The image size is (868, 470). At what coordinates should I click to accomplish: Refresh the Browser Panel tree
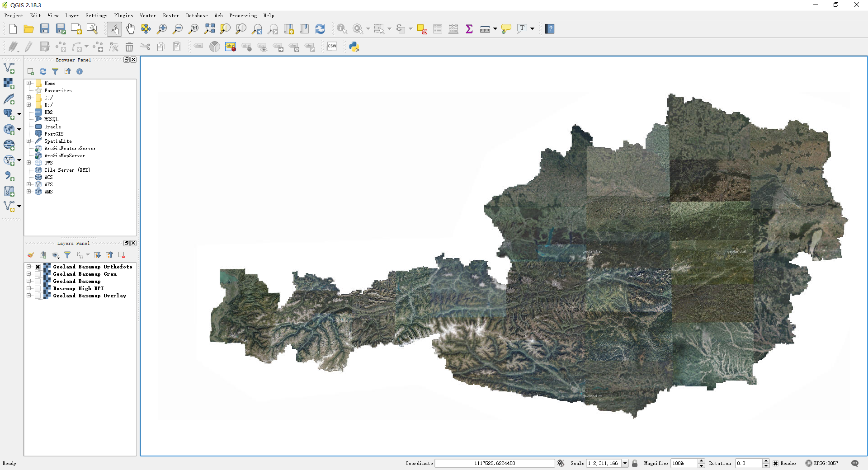pyautogui.click(x=43, y=71)
